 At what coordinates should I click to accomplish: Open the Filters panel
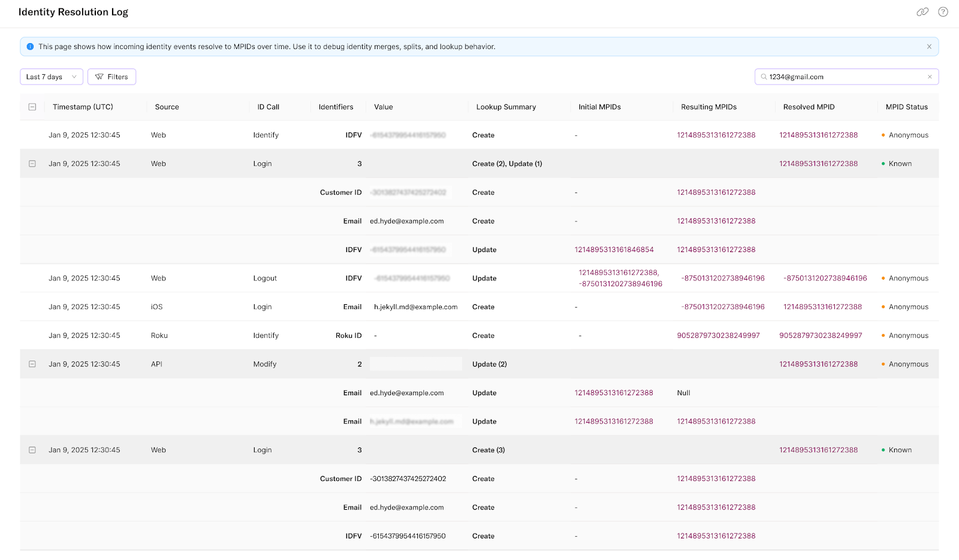click(x=111, y=77)
